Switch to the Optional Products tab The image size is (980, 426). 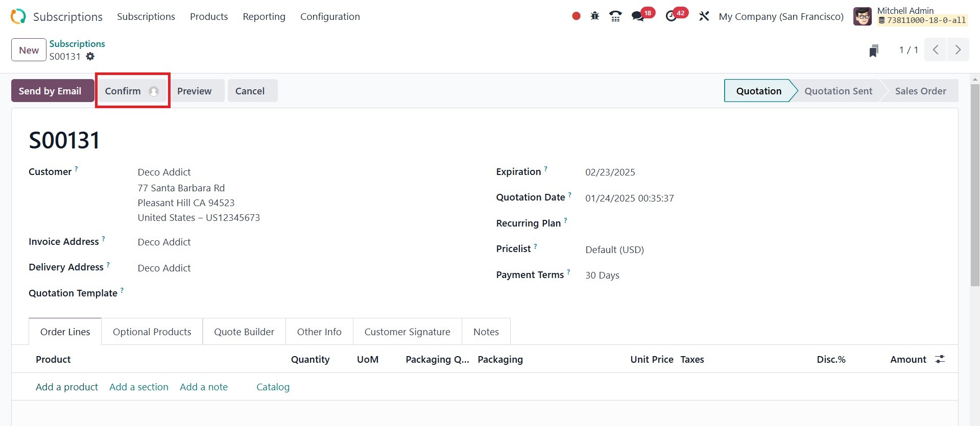(x=152, y=332)
